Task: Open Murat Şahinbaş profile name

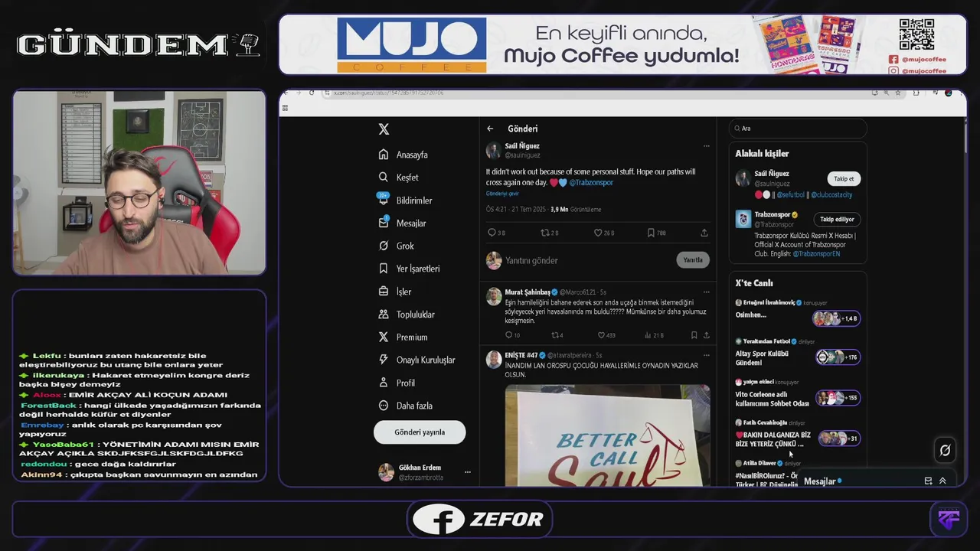Action: point(528,292)
